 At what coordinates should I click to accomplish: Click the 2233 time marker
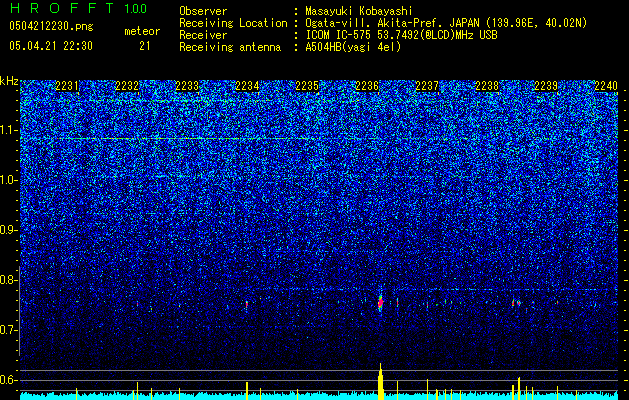(x=187, y=86)
